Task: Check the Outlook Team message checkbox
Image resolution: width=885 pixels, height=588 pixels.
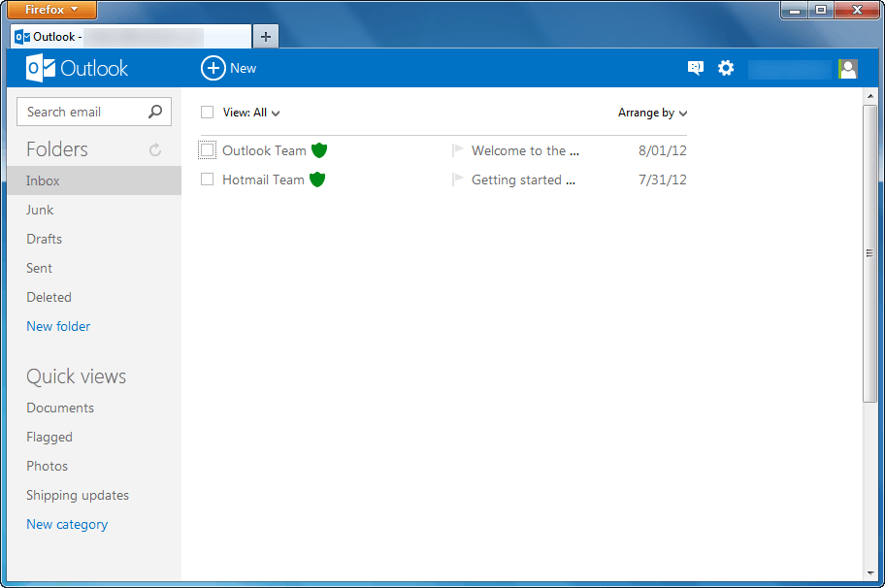Action: pos(207,150)
